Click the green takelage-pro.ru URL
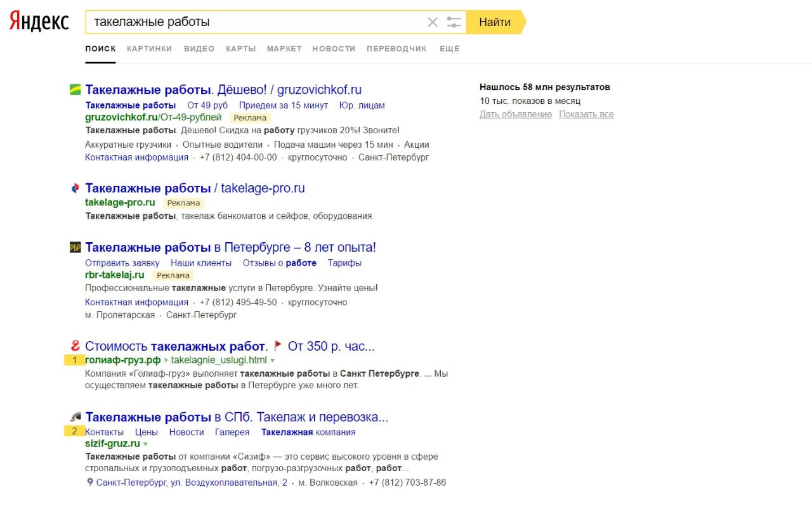Viewport: 812px width, 506px height. [120, 203]
